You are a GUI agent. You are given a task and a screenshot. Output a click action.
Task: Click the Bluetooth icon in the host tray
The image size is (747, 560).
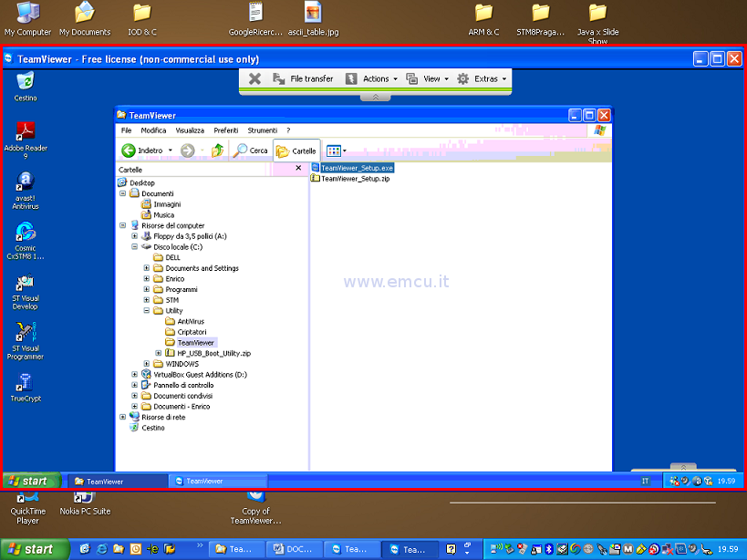pos(548,549)
